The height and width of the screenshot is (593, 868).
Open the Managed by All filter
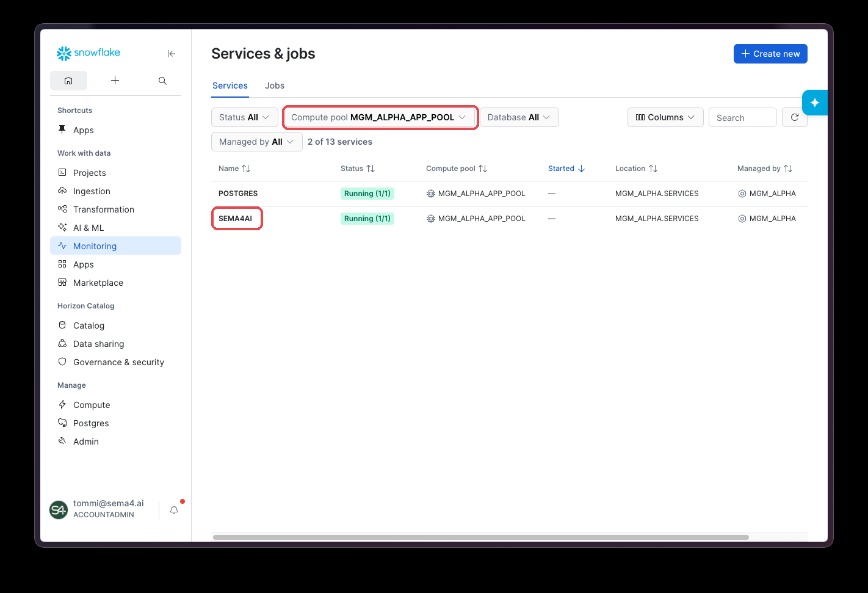257,142
